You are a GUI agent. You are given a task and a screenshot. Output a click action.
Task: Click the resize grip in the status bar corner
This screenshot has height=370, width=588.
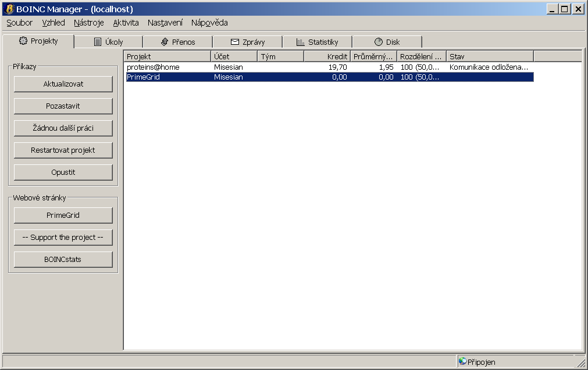(x=581, y=362)
